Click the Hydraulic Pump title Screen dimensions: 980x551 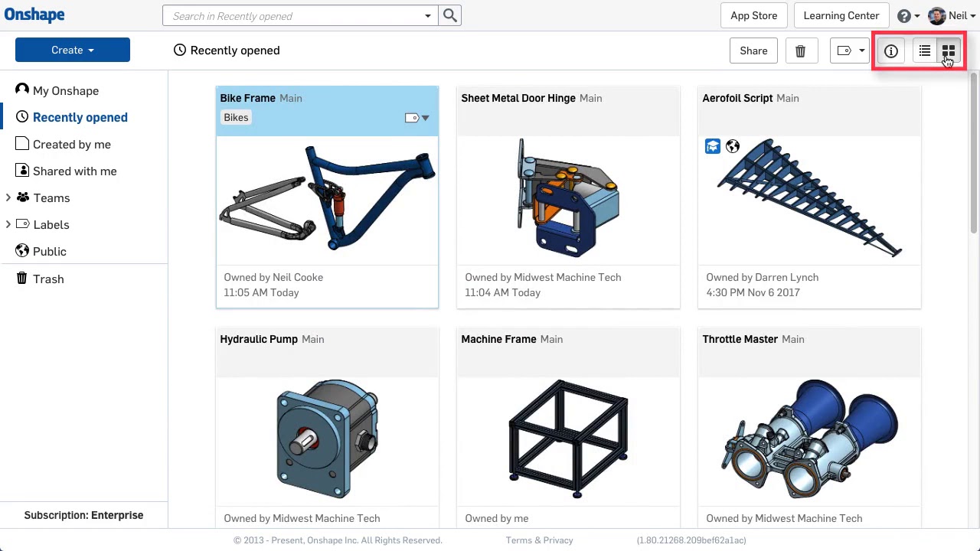pyautogui.click(x=259, y=339)
